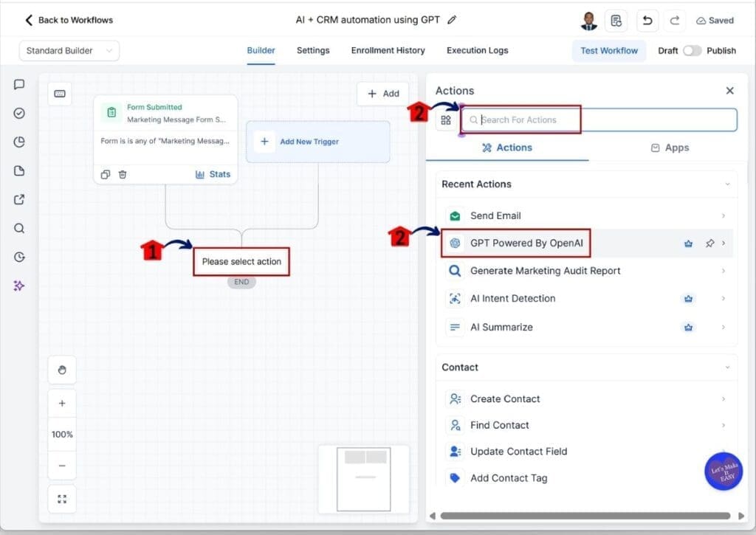
Task: Click fit-to-screen expand icon
Action: (x=62, y=499)
